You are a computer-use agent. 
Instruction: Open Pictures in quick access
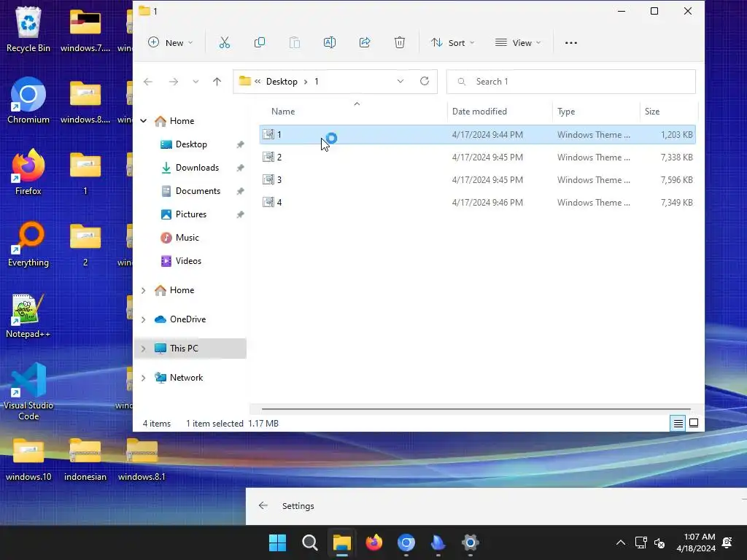[x=190, y=214]
